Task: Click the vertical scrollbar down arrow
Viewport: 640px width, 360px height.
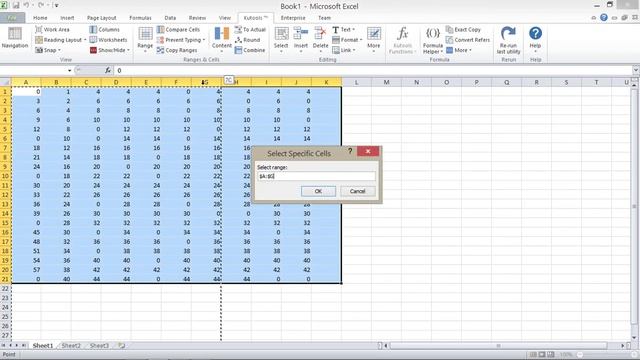Action: coord(635,338)
